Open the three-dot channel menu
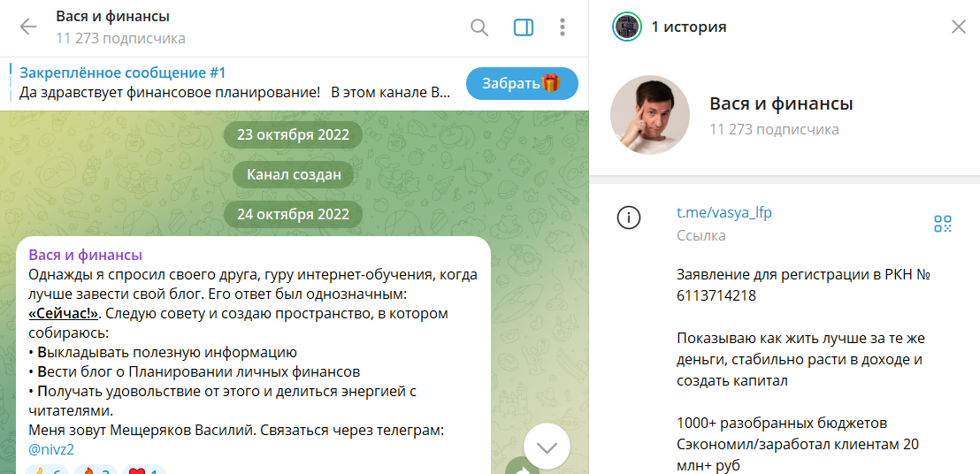980x474 pixels. (563, 27)
